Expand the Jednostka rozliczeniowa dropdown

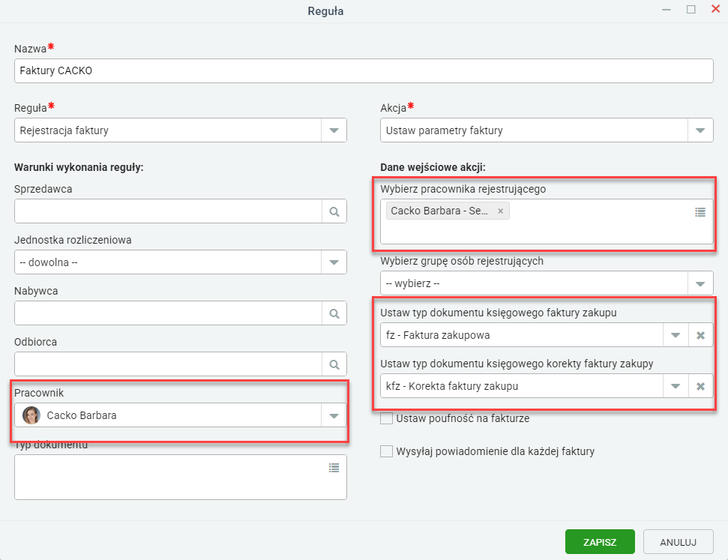tap(334, 262)
